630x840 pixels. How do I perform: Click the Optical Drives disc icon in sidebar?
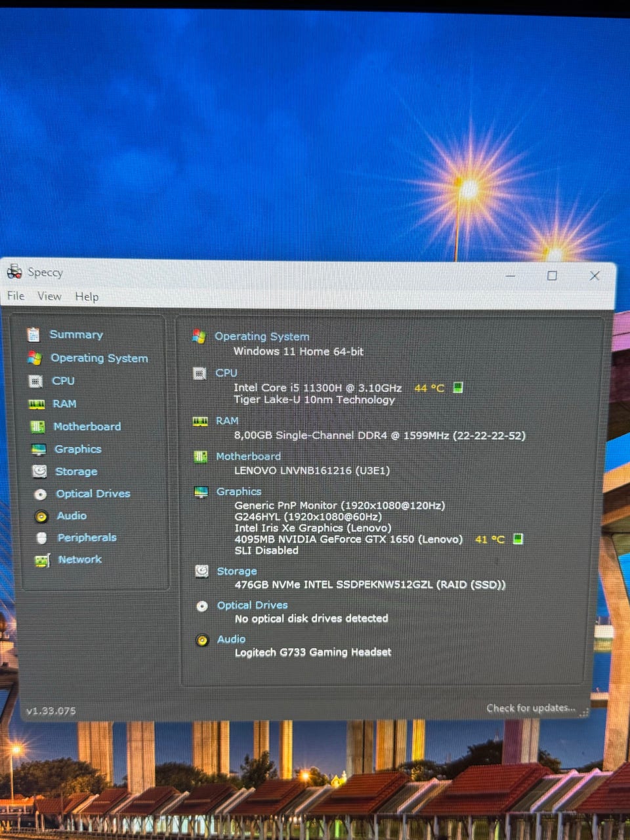[x=41, y=494]
